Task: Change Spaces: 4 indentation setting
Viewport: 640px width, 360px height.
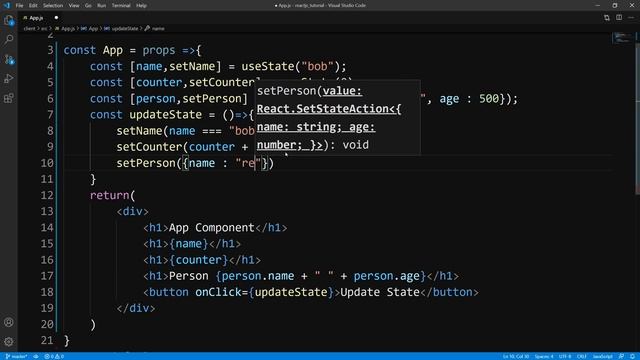Action: click(544, 356)
